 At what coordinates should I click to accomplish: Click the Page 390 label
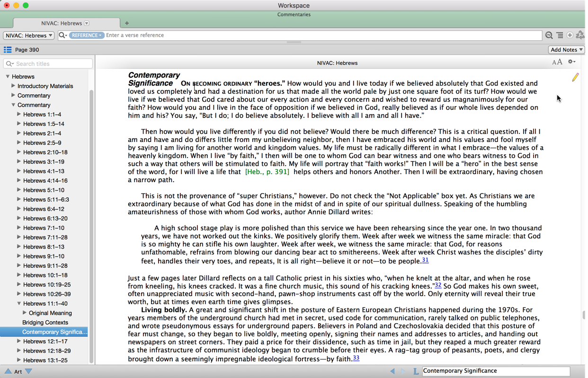point(27,50)
